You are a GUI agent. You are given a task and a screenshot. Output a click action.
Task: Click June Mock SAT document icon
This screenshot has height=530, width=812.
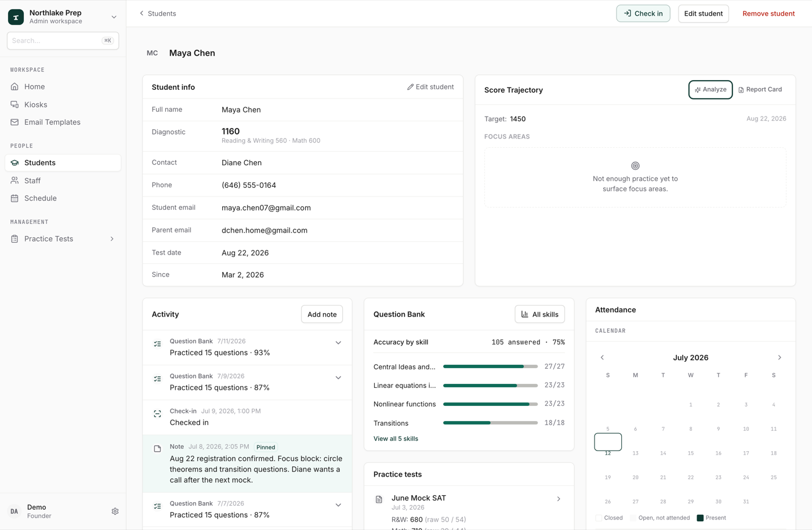click(x=379, y=499)
